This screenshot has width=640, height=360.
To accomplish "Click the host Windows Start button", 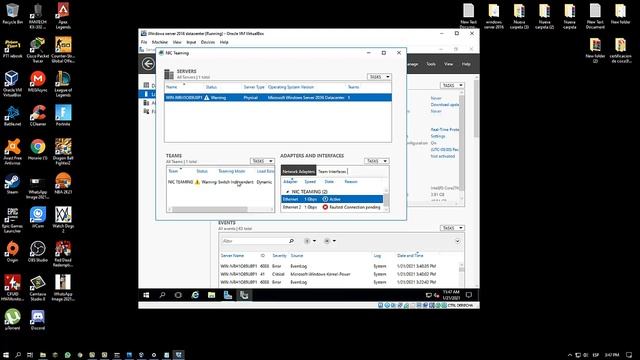I will (x=6, y=355).
